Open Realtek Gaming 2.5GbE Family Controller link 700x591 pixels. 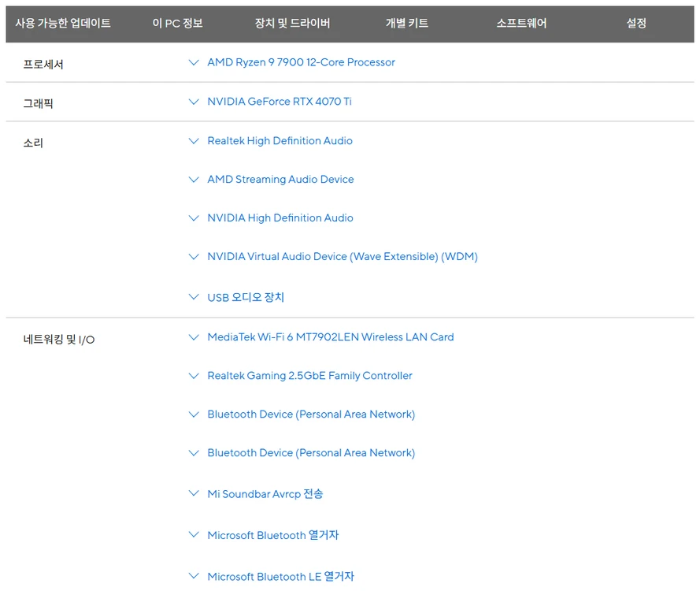pyautogui.click(x=309, y=376)
